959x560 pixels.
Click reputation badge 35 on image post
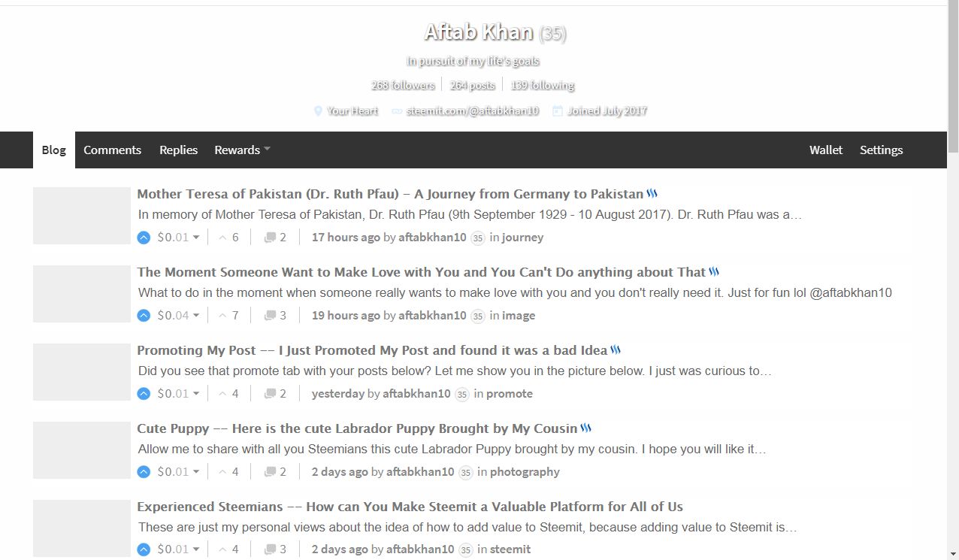coord(478,316)
